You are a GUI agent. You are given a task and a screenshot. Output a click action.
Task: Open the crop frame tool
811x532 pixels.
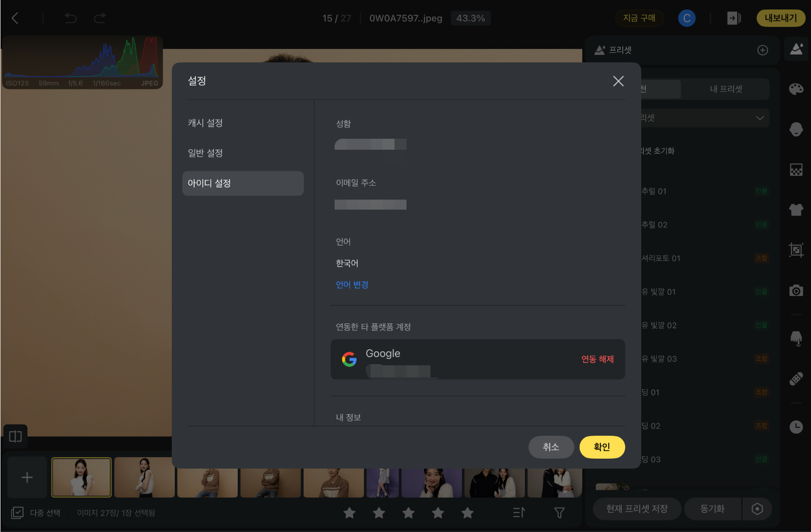click(x=796, y=250)
